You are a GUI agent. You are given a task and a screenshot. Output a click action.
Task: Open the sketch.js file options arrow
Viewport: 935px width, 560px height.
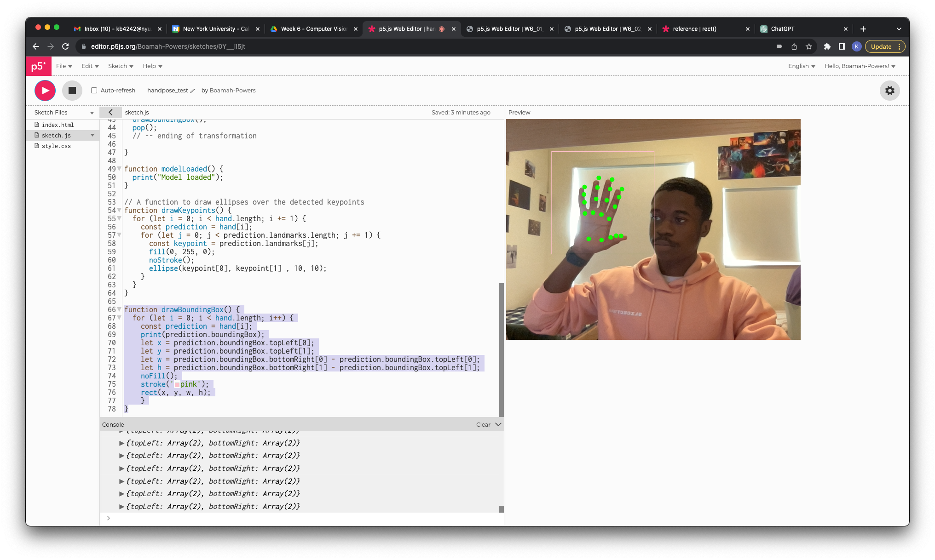coord(92,135)
